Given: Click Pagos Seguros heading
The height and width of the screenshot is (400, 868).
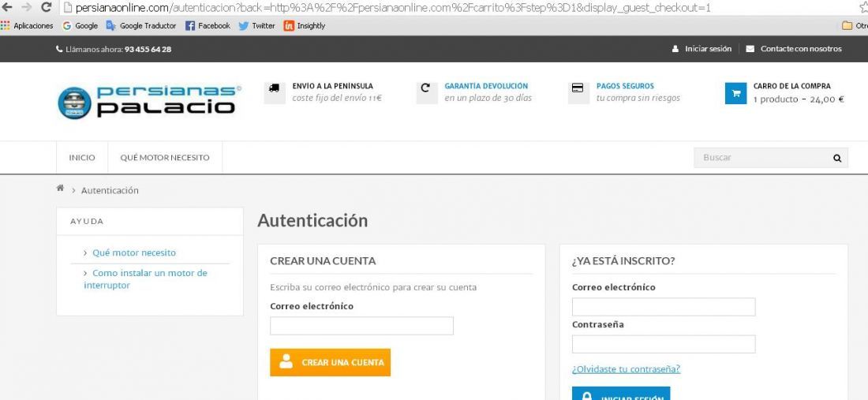Looking at the screenshot, I should pos(625,86).
